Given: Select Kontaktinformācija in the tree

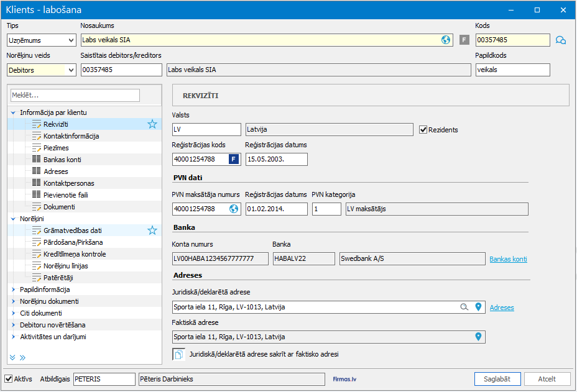Looking at the screenshot, I should coord(71,136).
